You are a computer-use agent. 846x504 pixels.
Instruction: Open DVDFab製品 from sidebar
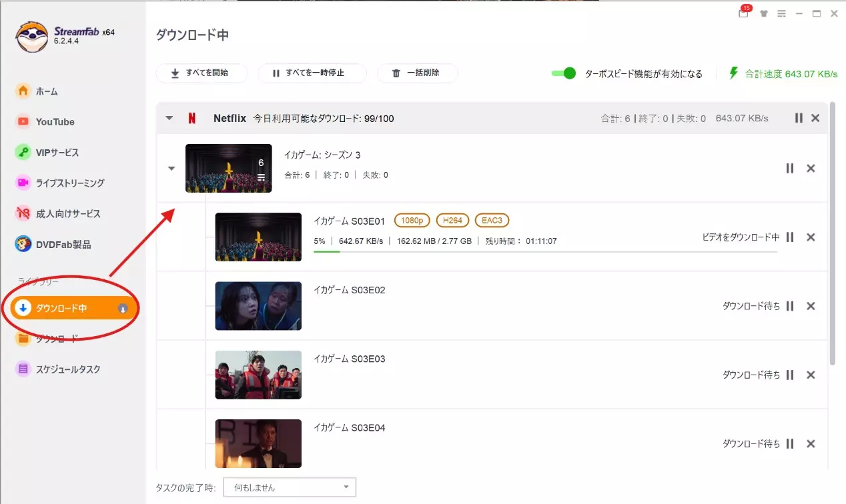[58, 244]
